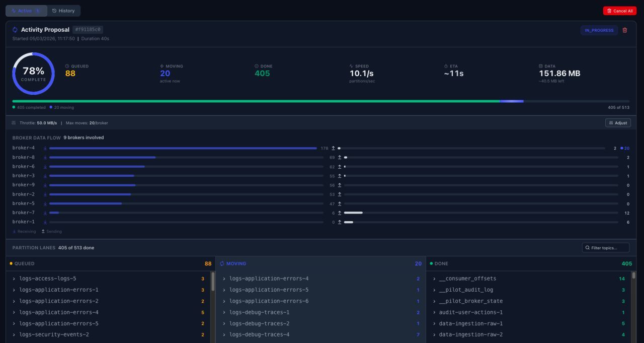Click the 78% complete progress ring
The image size is (644, 343).
tap(33, 74)
